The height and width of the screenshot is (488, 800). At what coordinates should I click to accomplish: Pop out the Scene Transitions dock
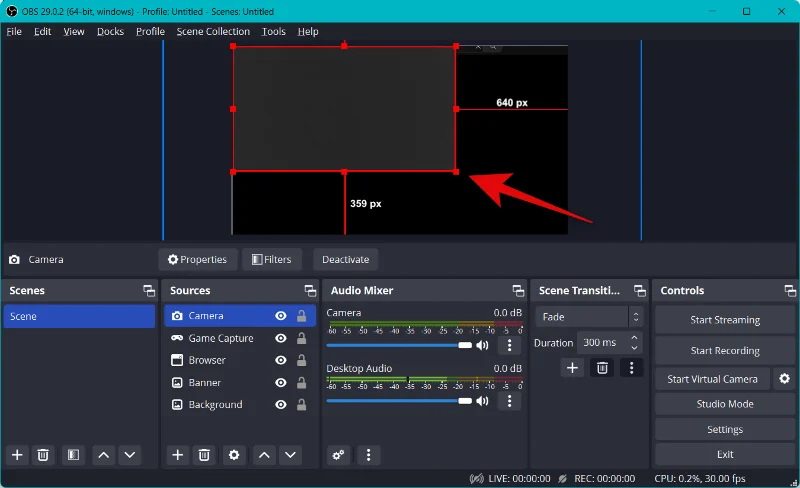click(x=640, y=291)
